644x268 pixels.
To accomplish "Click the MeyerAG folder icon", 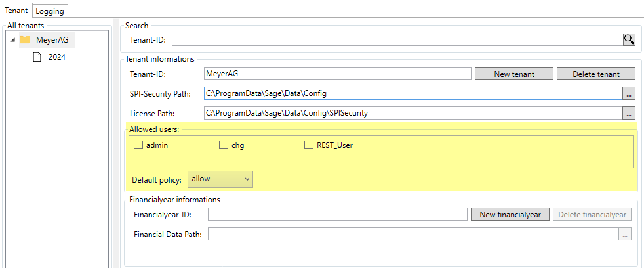I will pos(25,41).
